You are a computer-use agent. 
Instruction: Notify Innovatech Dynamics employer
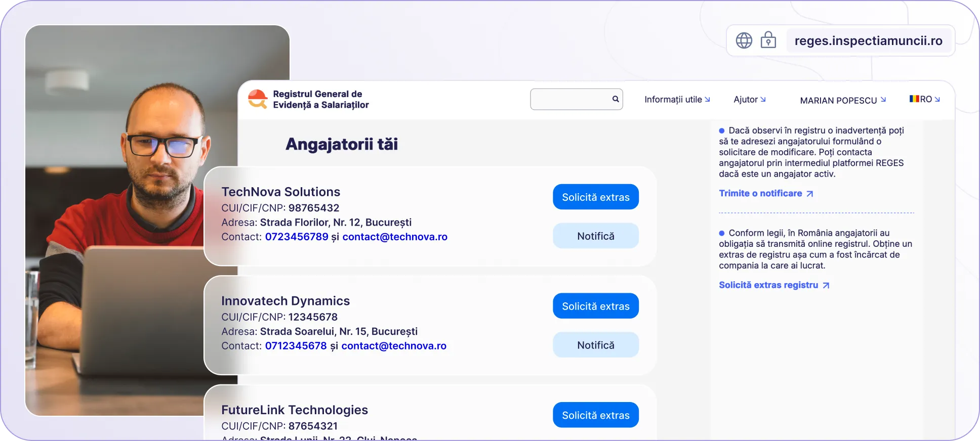pyautogui.click(x=596, y=345)
